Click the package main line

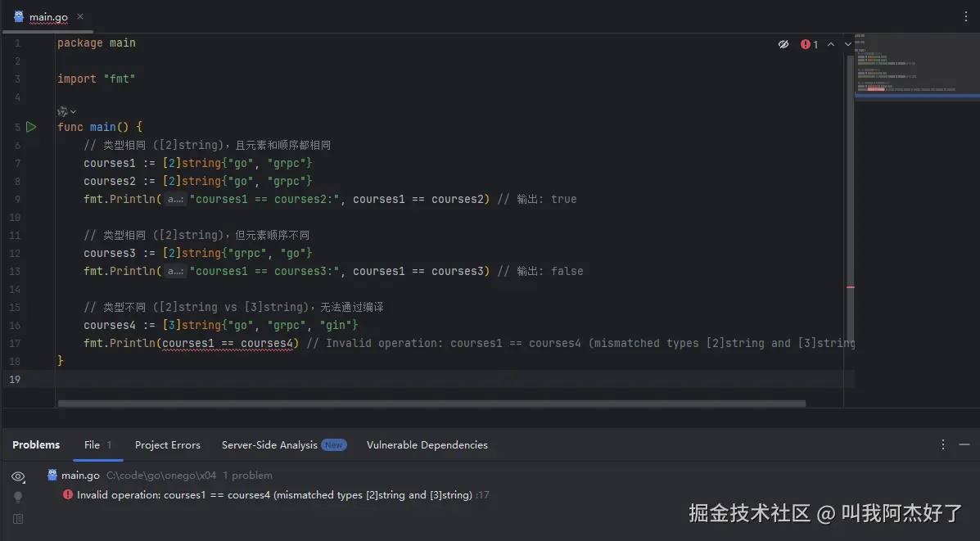(x=97, y=43)
